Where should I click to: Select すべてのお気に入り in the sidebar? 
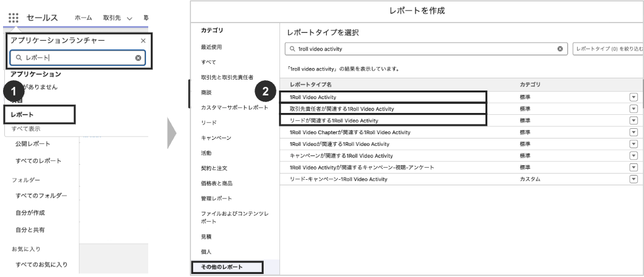tap(41, 265)
